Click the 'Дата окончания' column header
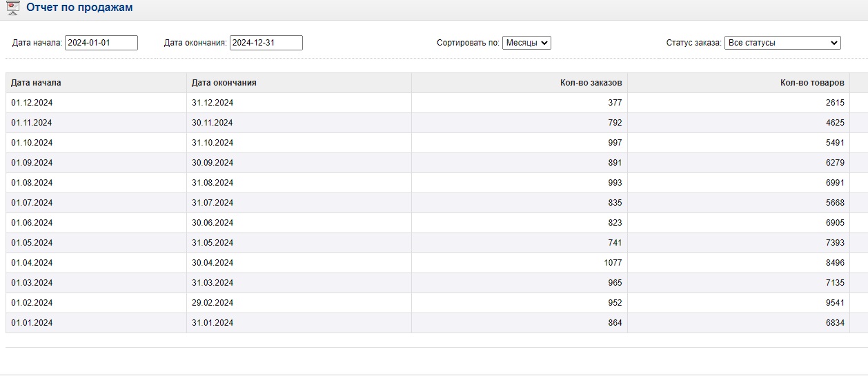 (x=224, y=83)
